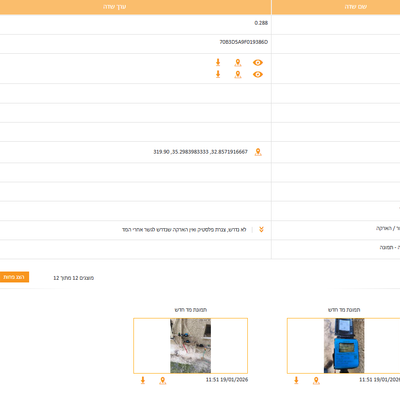Open lower map pin in files row
The height and width of the screenshot is (400, 400).
click(x=238, y=74)
